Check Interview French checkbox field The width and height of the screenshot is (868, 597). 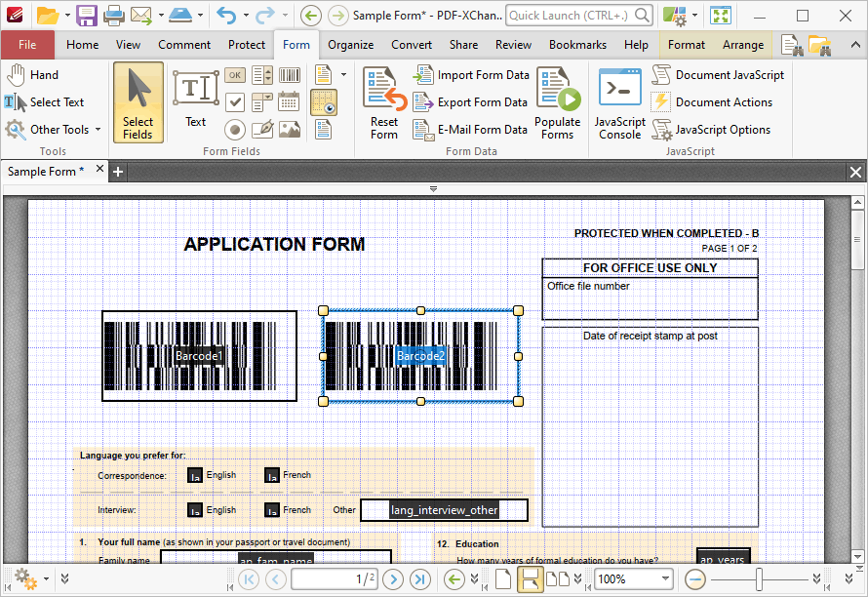[x=272, y=510]
